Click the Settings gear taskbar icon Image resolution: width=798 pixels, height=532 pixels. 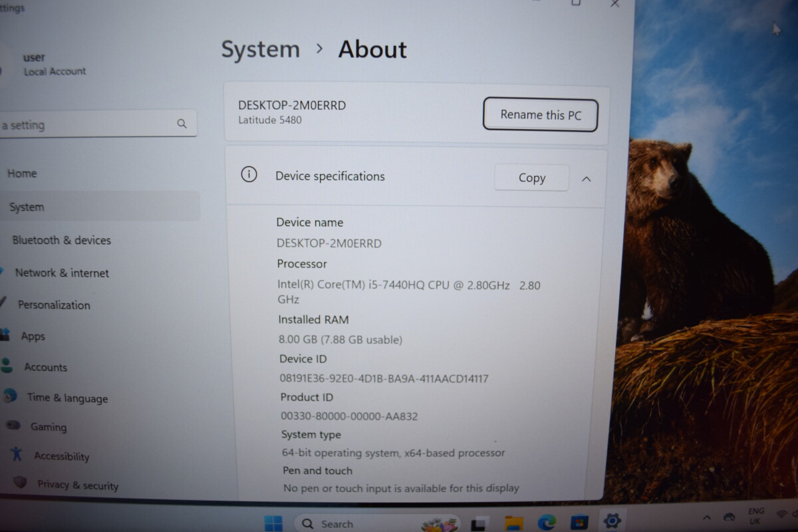tap(612, 521)
